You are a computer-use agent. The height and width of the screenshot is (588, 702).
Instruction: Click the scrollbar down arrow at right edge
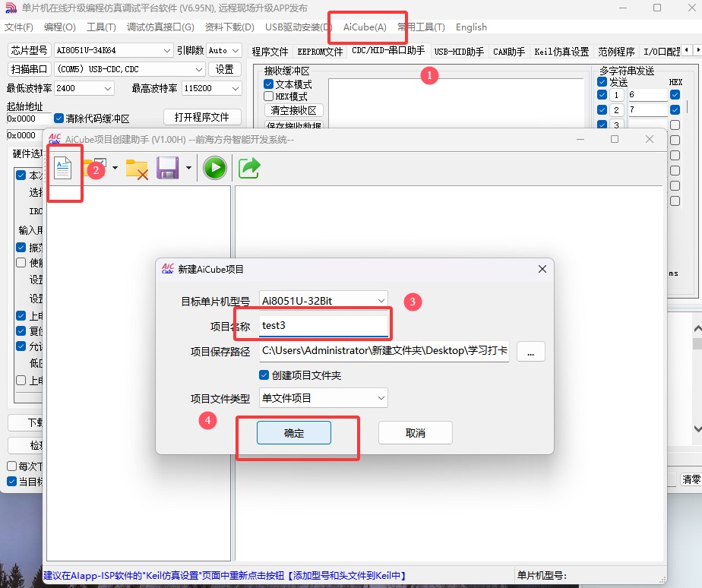[x=697, y=428]
